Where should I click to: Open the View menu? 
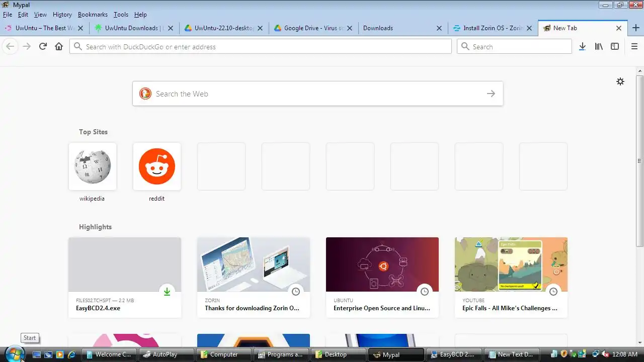tap(40, 15)
